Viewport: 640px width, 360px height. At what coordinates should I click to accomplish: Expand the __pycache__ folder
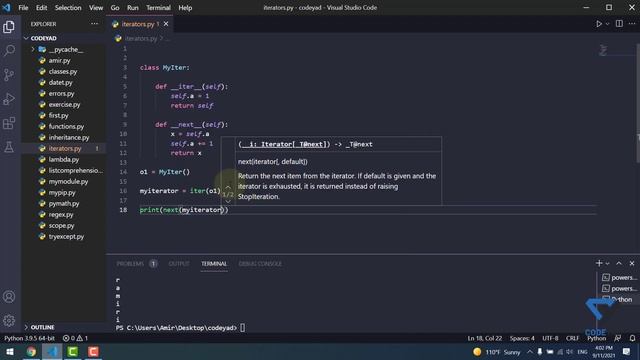point(33,49)
